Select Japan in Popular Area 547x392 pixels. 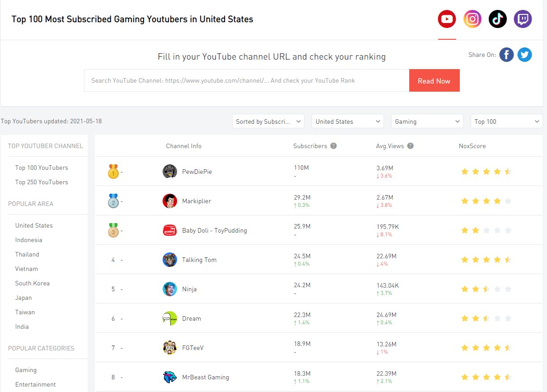point(23,298)
